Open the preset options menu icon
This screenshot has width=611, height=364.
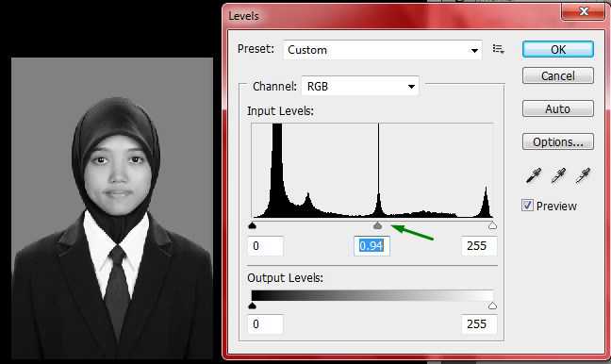(498, 49)
